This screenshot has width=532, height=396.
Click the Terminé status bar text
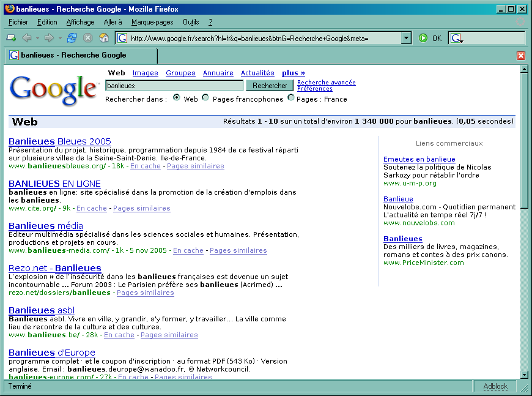click(20, 386)
